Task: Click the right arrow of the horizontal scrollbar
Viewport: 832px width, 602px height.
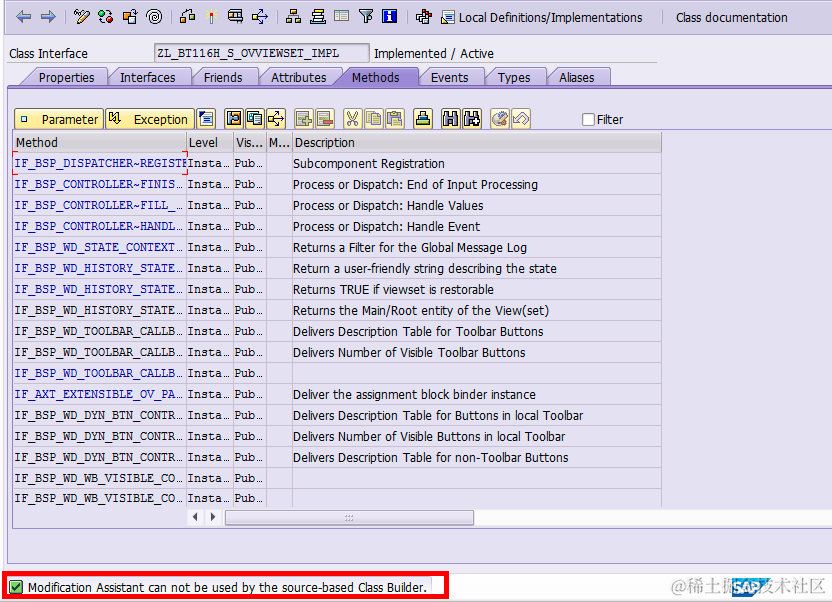Action: pos(213,517)
